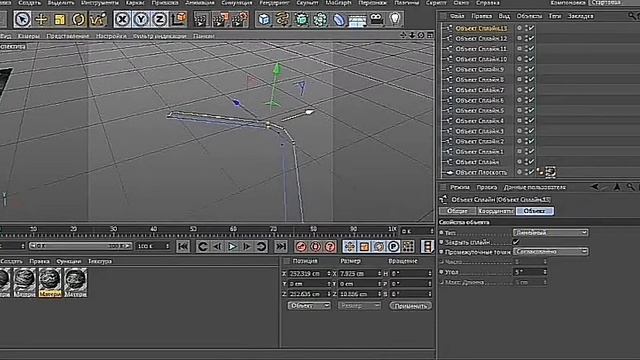Add a camera object icon
The height and width of the screenshot is (360, 640).
[x=376, y=19]
